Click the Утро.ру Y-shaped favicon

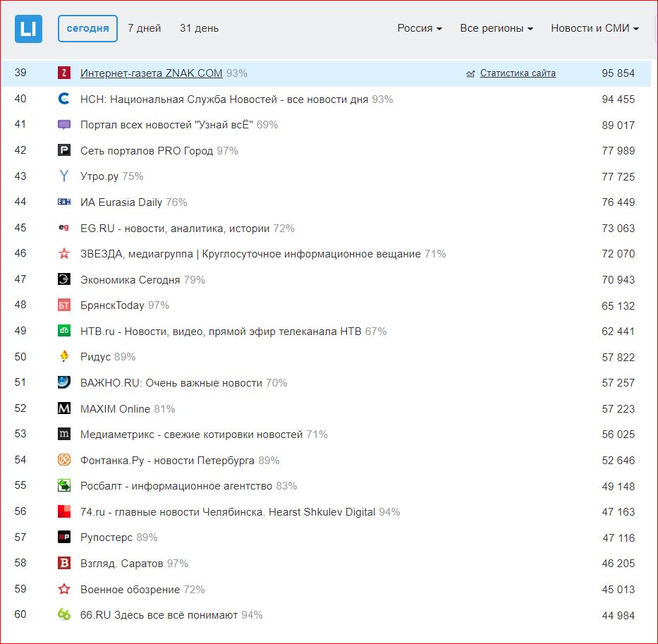click(64, 176)
